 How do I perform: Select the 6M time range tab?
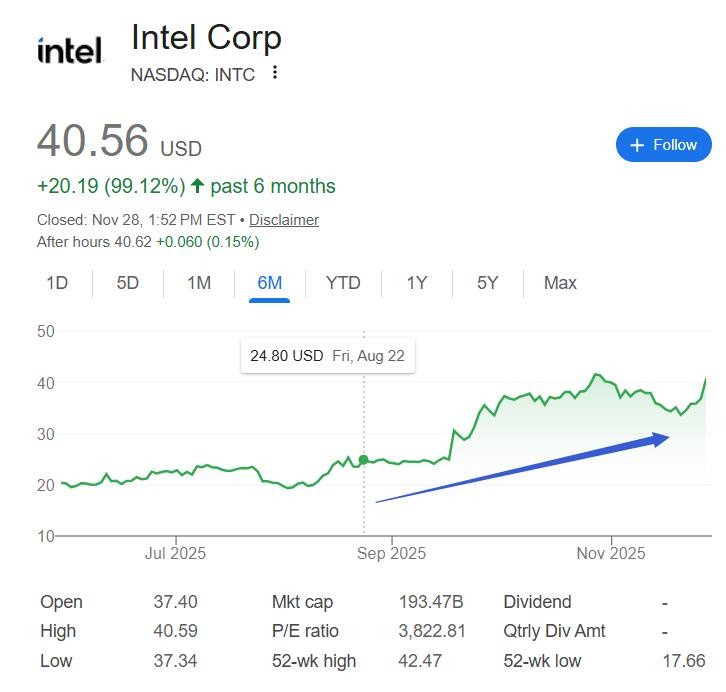(270, 283)
